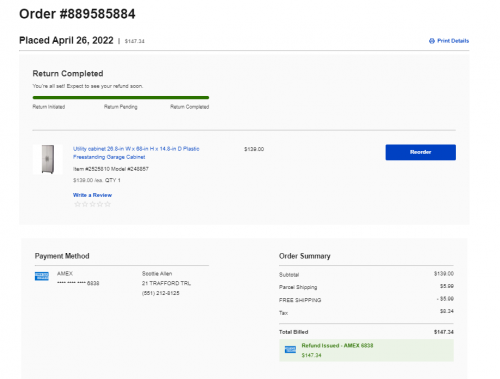Image resolution: width=500 pixels, height=379 pixels.
Task: Click the AMEX card icon under Payment Method
Action: 42,276
